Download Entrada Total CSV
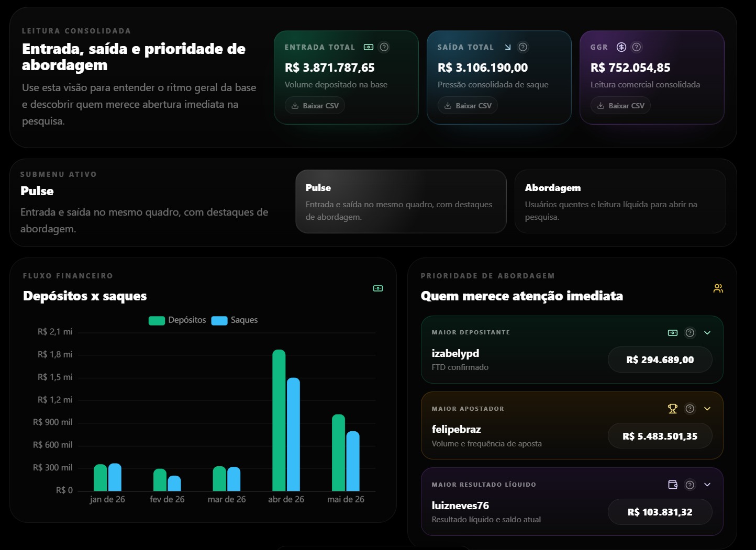Viewport: 756px width, 550px height. [315, 106]
